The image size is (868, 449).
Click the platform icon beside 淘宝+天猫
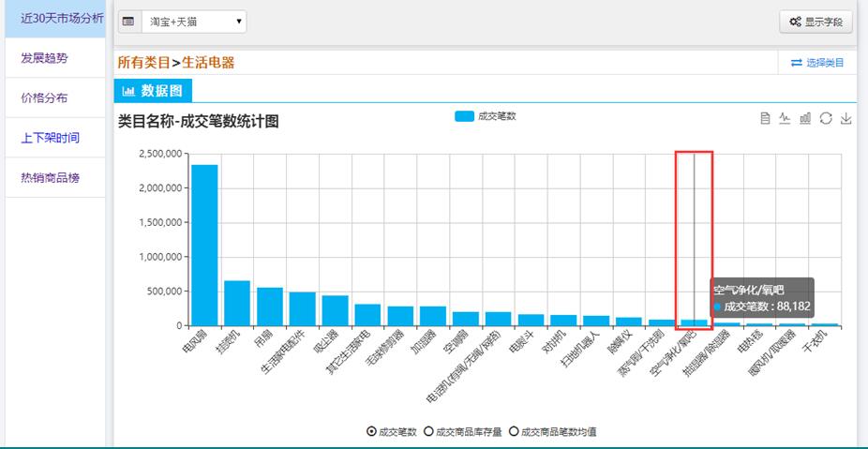[128, 21]
